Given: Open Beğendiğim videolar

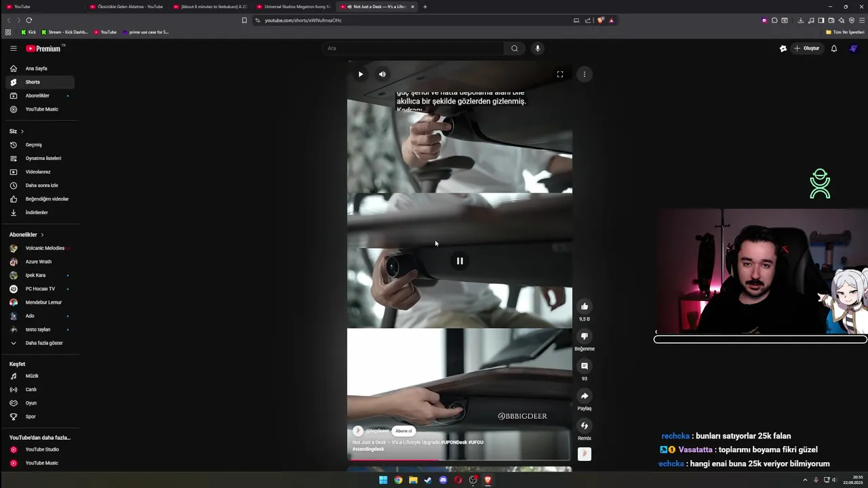Looking at the screenshot, I should [40, 199].
